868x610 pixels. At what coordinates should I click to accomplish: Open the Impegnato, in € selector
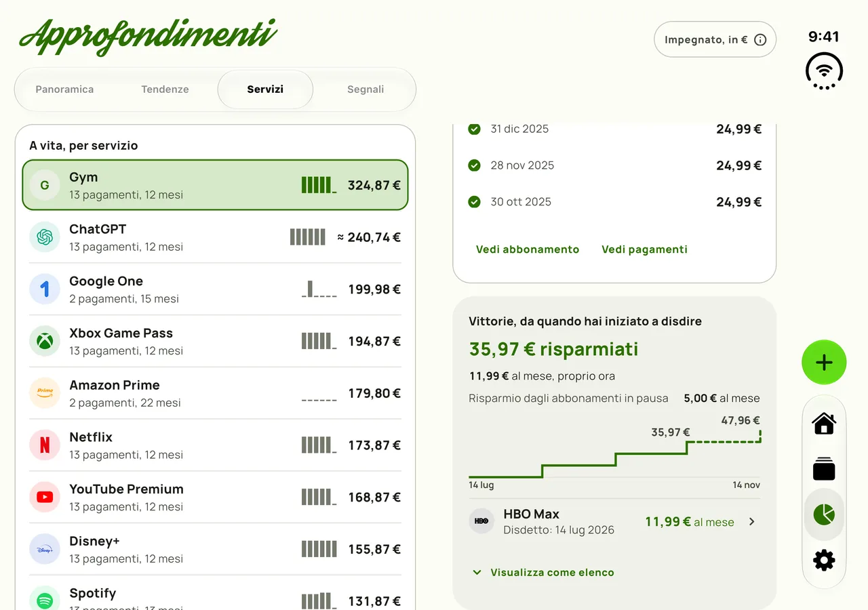coord(715,39)
